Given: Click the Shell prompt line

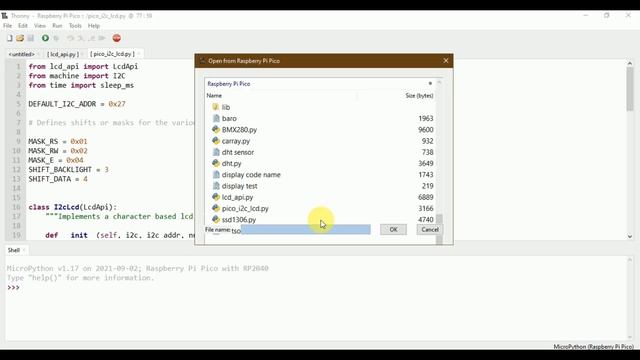Looking at the screenshot, I should click(x=13, y=288).
